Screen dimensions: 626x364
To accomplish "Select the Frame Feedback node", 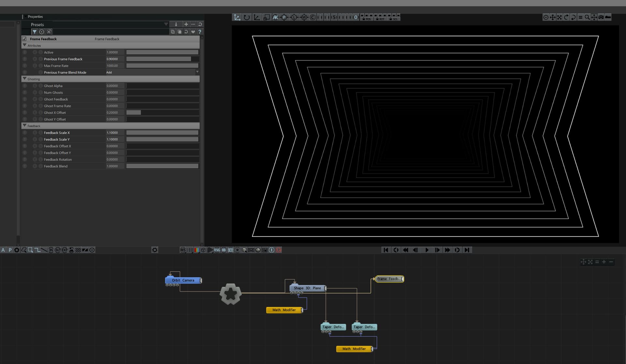I will coord(389,279).
